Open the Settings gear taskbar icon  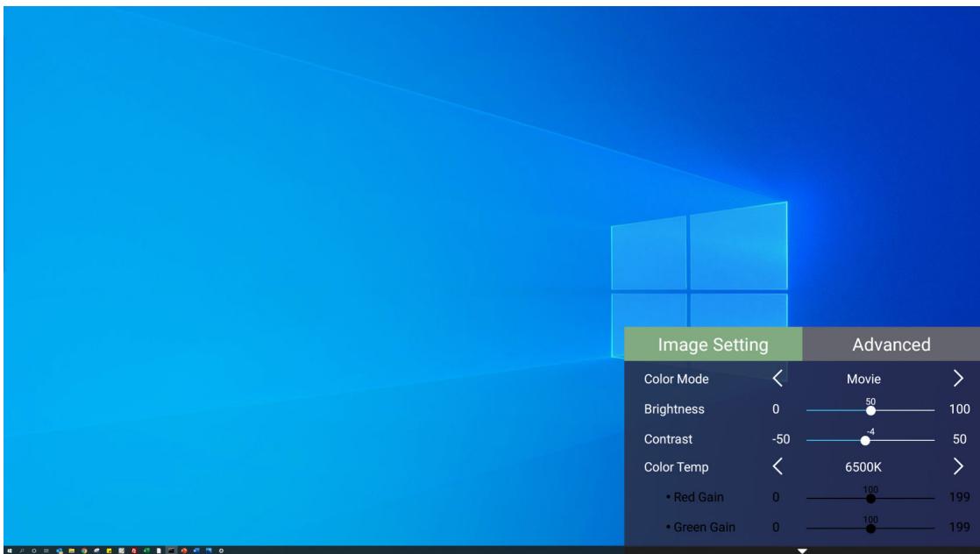(221, 550)
